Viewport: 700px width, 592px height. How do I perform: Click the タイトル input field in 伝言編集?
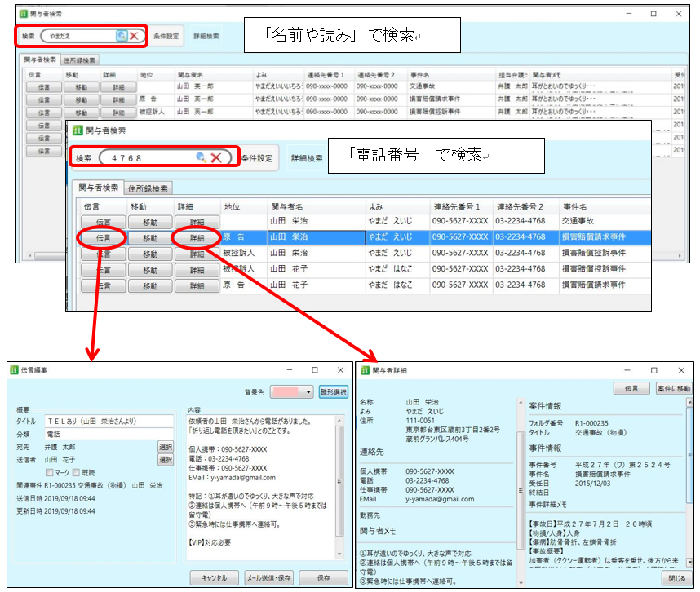[x=109, y=421]
